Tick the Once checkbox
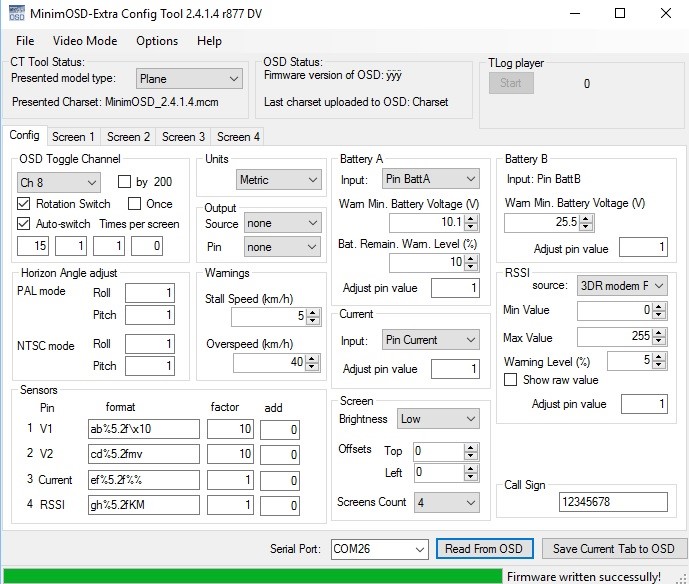 pos(136,204)
